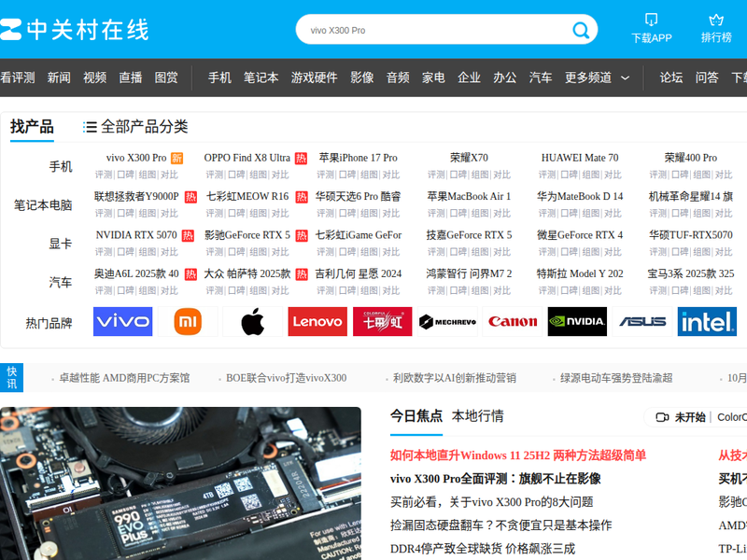This screenshot has height=560, width=747.
Task: Open the NVIDIA brand logo
Action: 577,322
